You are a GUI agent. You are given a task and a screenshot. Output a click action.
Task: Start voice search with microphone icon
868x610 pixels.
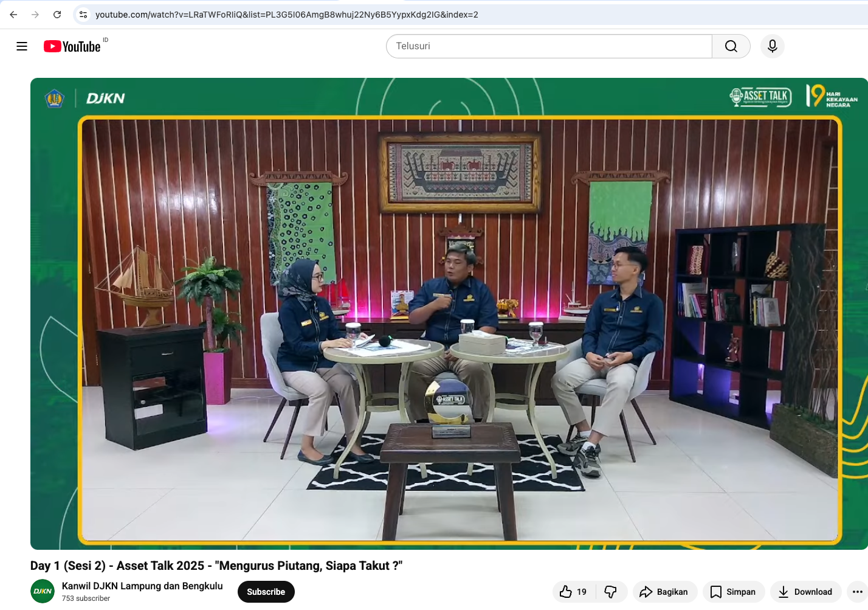(772, 46)
